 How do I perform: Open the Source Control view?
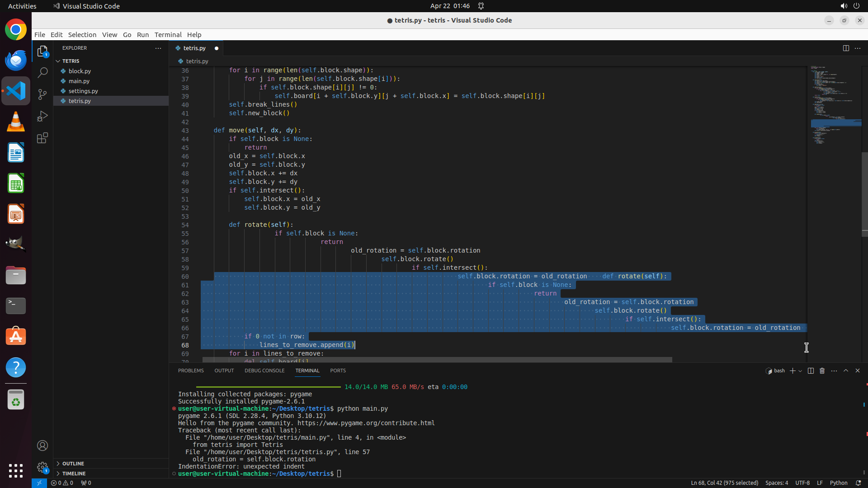point(42,94)
